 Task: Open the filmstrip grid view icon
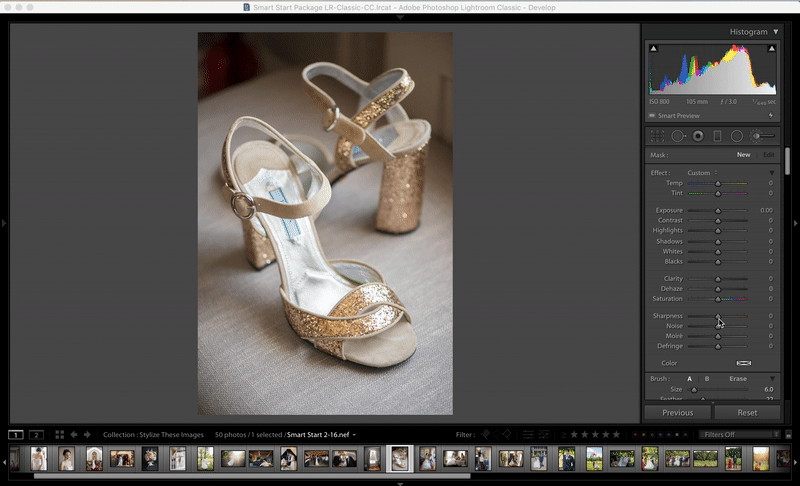[60, 435]
